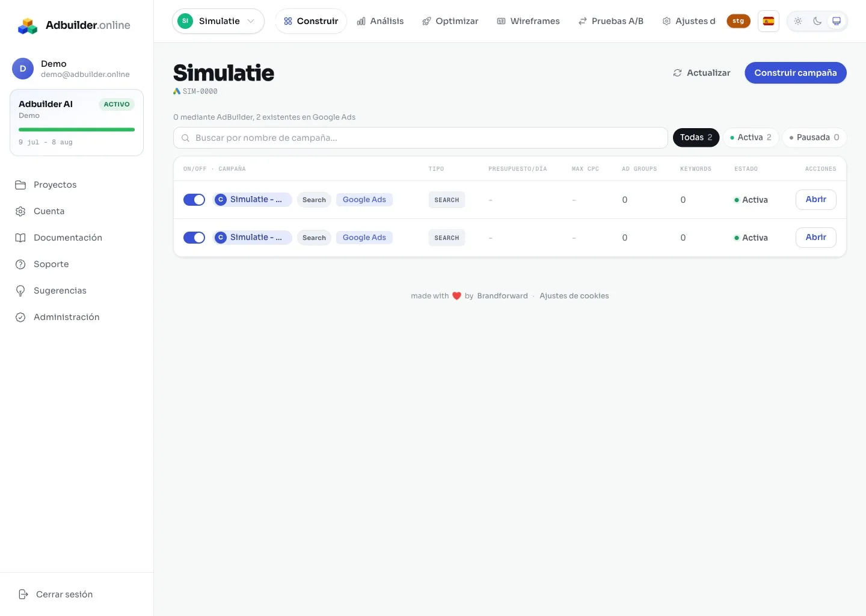This screenshot has width=866, height=616.
Task: Switch to the dark theme moon icon
Action: click(x=817, y=21)
